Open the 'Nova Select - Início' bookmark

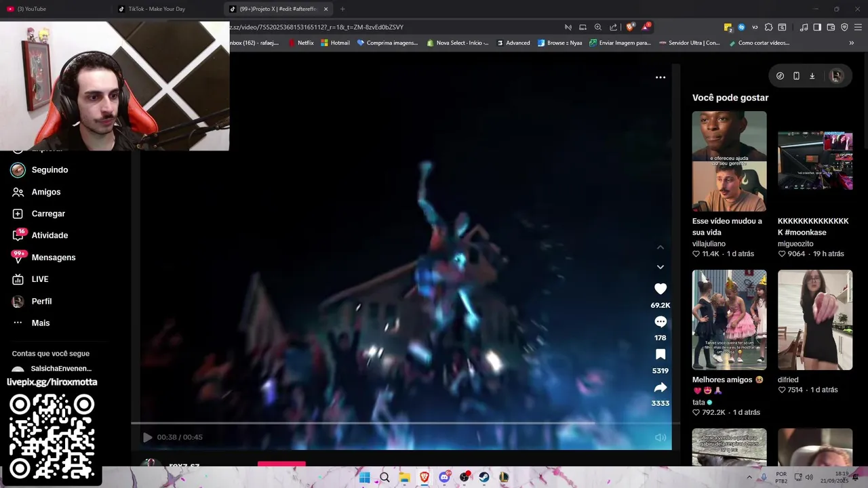[x=457, y=43]
